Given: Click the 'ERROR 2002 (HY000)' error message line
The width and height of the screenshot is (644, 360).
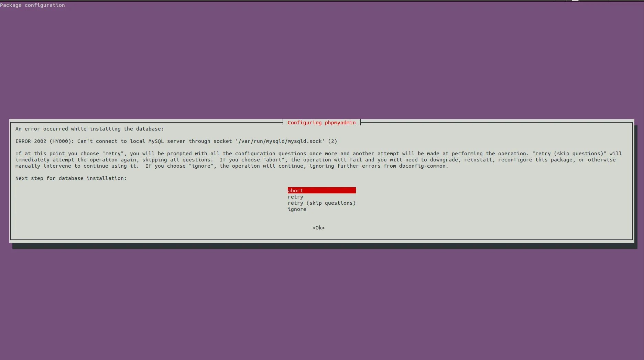Looking at the screenshot, I should (x=176, y=141).
